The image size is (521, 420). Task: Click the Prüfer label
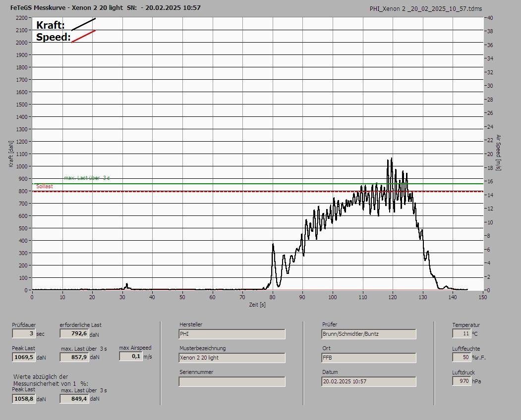[330, 324]
